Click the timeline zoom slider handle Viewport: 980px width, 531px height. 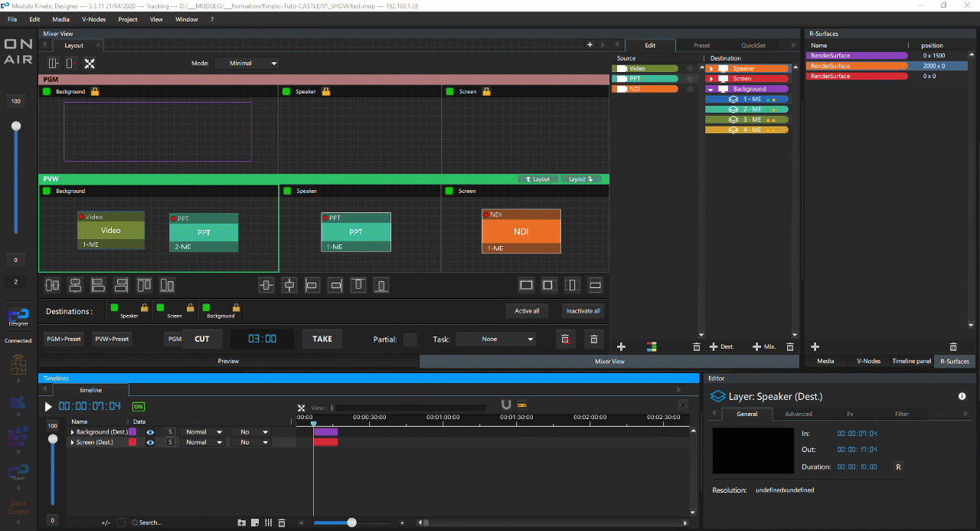coord(351,523)
